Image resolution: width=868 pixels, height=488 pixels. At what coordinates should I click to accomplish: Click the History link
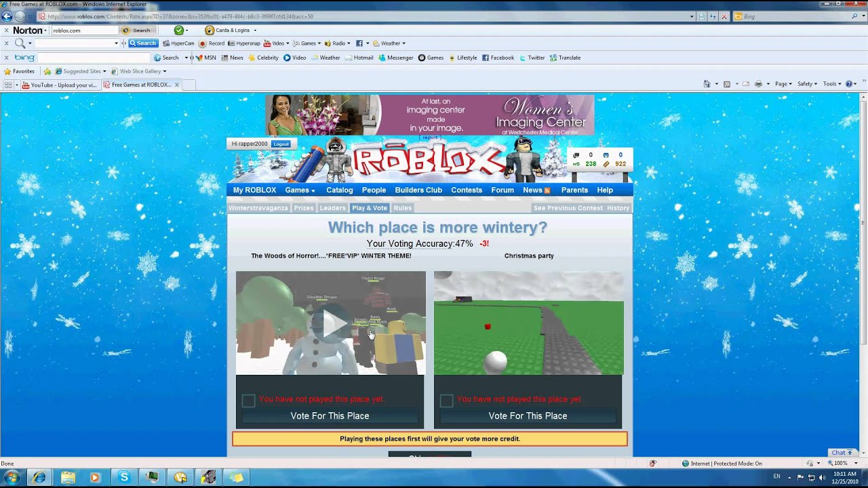click(618, 208)
